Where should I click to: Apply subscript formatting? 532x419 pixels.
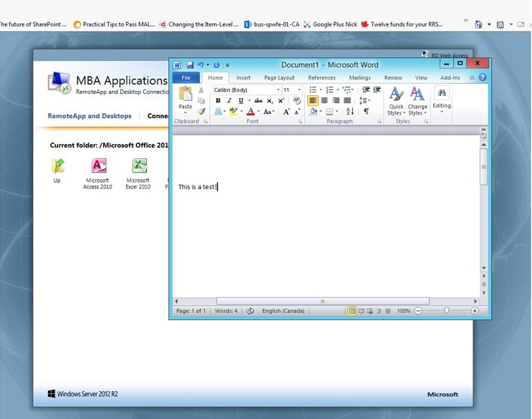[270, 101]
